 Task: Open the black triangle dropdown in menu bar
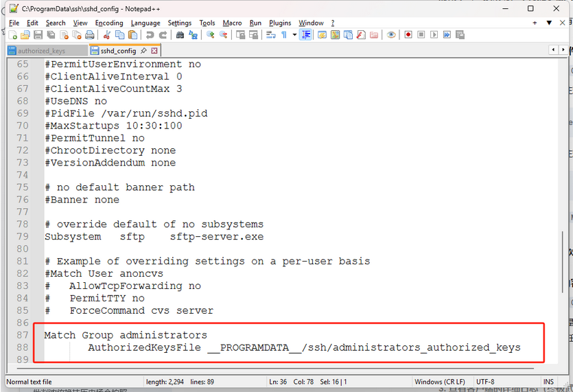point(549,23)
